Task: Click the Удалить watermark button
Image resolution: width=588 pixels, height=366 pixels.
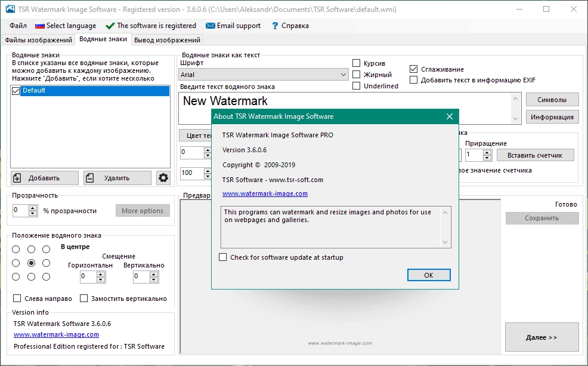Action: tap(117, 177)
